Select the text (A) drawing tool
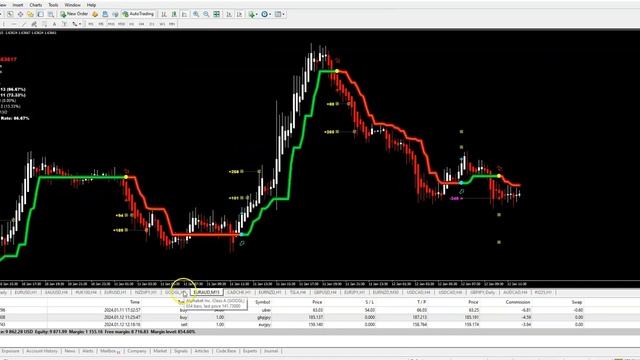Screen dimensions: 640x360 pyautogui.click(x=54, y=24)
